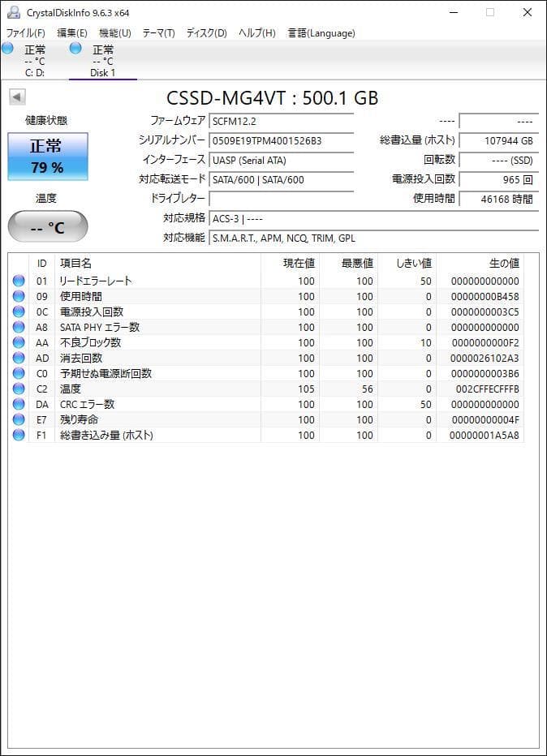Click the power on hours value 46168 時間
547x756 pixels.
499,199
